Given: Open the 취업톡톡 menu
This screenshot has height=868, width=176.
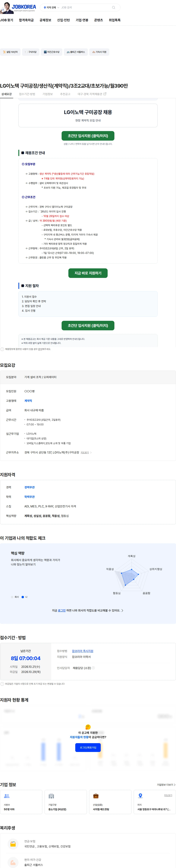Looking at the screenshot, I should click(115, 20).
